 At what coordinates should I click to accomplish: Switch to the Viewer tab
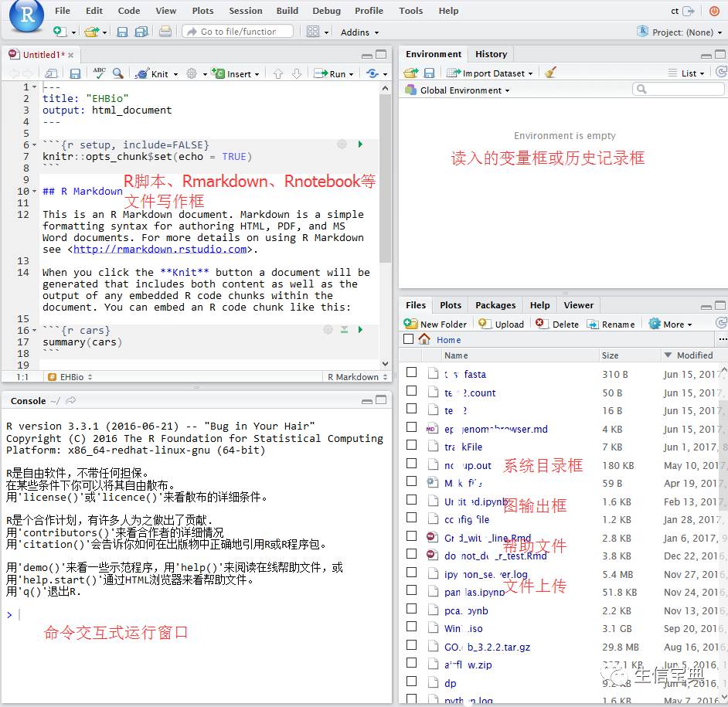point(578,305)
